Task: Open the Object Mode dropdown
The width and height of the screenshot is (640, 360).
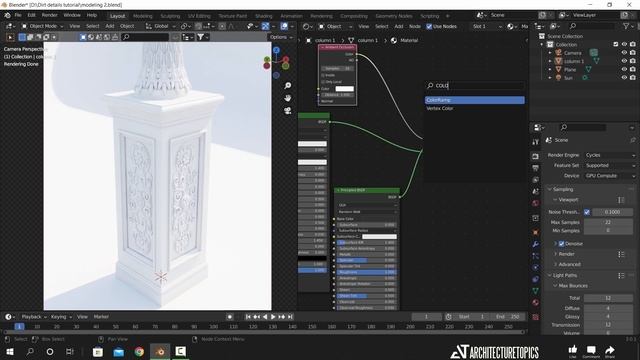Action: pos(43,26)
